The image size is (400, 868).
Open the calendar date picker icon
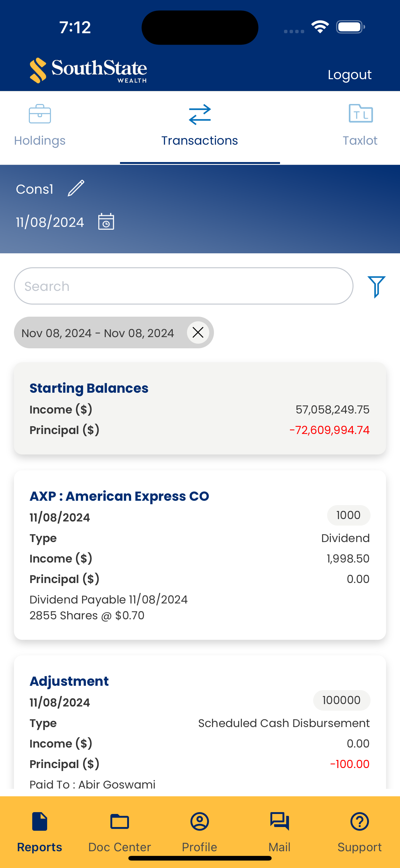point(106,221)
